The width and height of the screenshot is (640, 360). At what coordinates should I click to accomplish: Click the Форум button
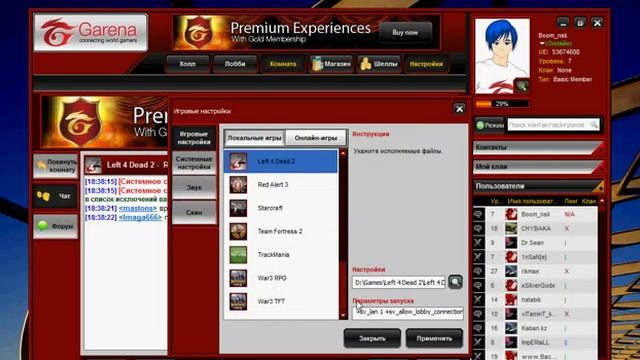click(x=56, y=226)
